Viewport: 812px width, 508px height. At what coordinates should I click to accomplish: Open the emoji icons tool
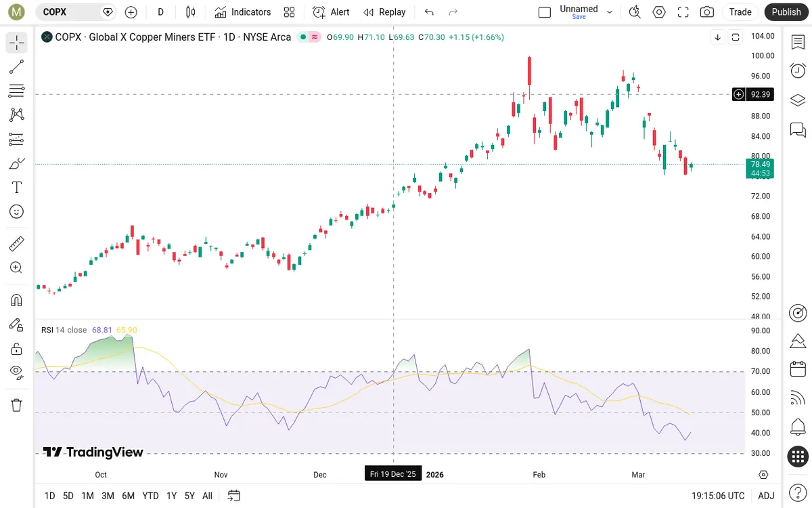(x=17, y=211)
